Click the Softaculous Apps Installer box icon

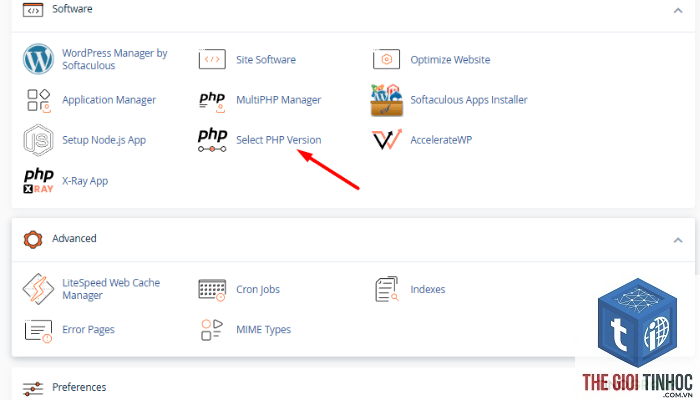[x=387, y=100]
